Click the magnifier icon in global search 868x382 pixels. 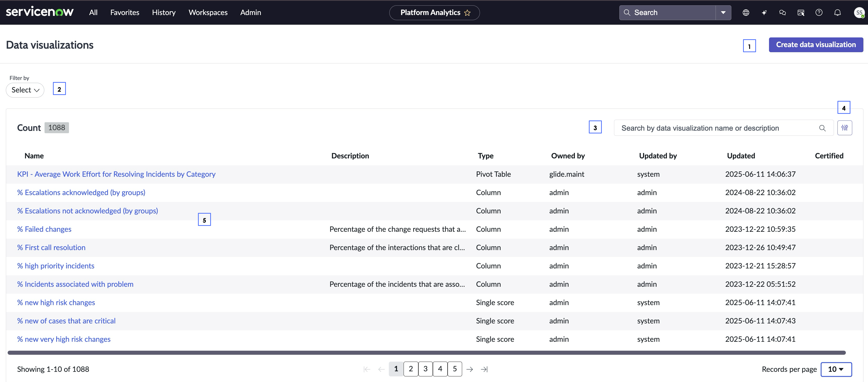[627, 12]
